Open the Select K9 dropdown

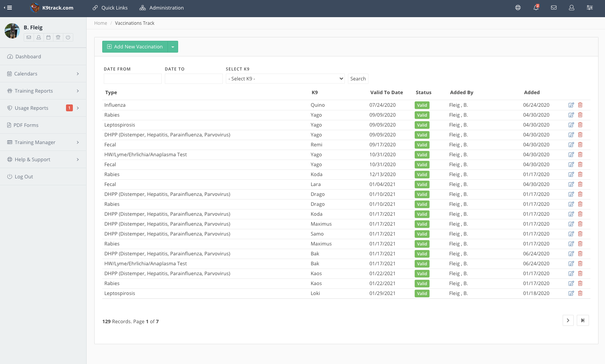pyautogui.click(x=285, y=79)
